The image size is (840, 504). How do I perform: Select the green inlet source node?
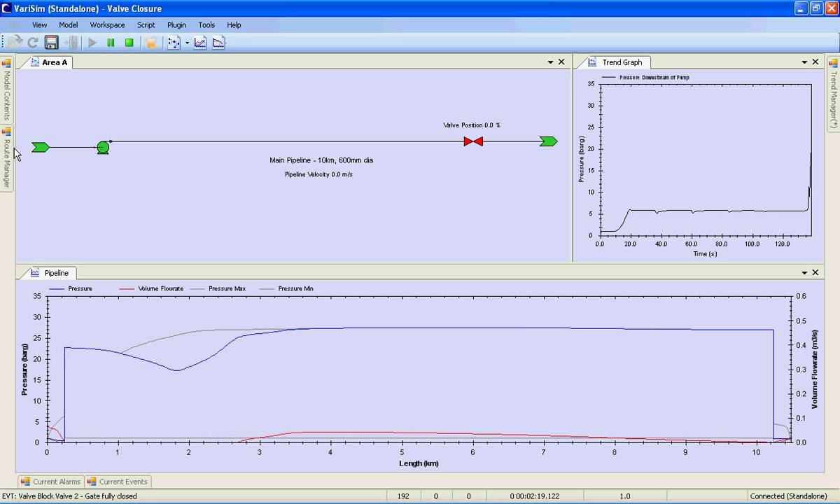point(41,147)
